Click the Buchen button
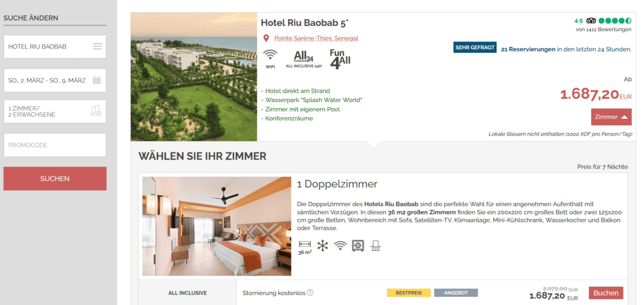The height and width of the screenshot is (305, 644). point(606,293)
